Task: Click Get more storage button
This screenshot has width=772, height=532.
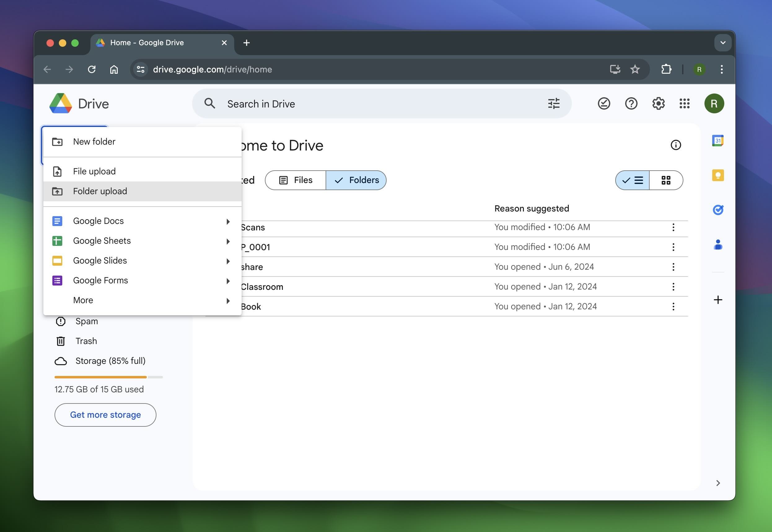Action: point(105,415)
